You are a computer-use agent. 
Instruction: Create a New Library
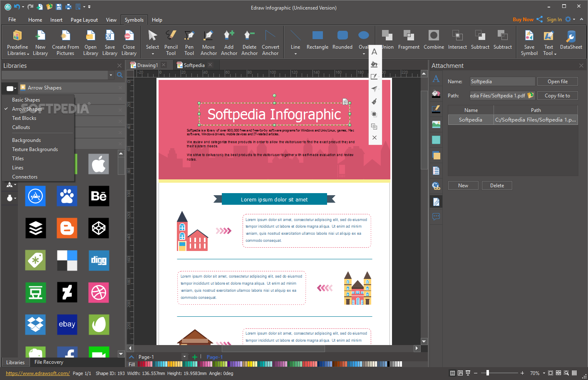[40, 42]
